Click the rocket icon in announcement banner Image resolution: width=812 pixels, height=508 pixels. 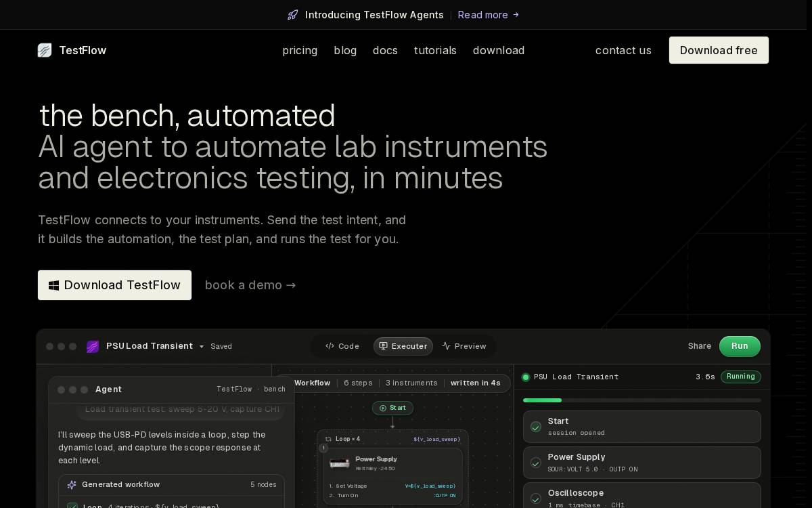[292, 15]
